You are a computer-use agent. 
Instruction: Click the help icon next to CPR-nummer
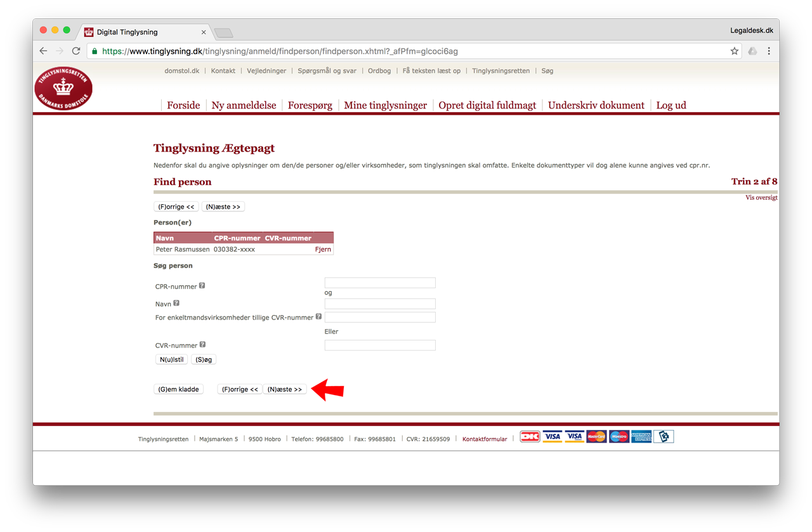coord(202,285)
